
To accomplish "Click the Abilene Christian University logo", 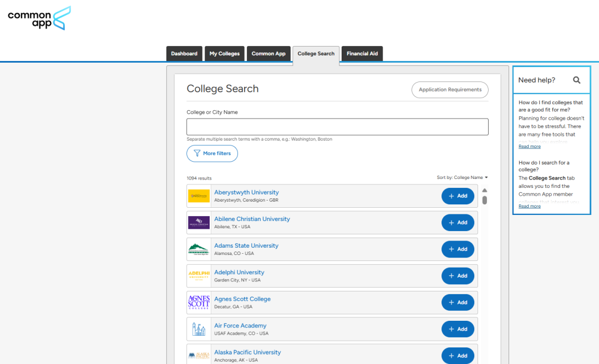I will pyautogui.click(x=199, y=223).
